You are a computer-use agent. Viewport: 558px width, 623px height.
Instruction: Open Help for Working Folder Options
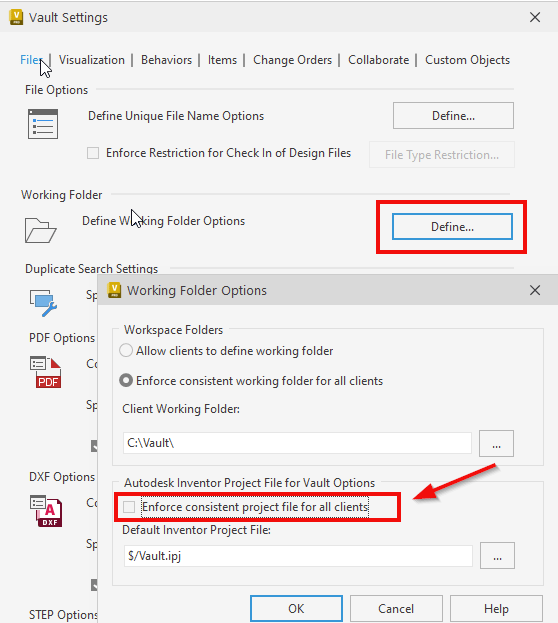496,608
